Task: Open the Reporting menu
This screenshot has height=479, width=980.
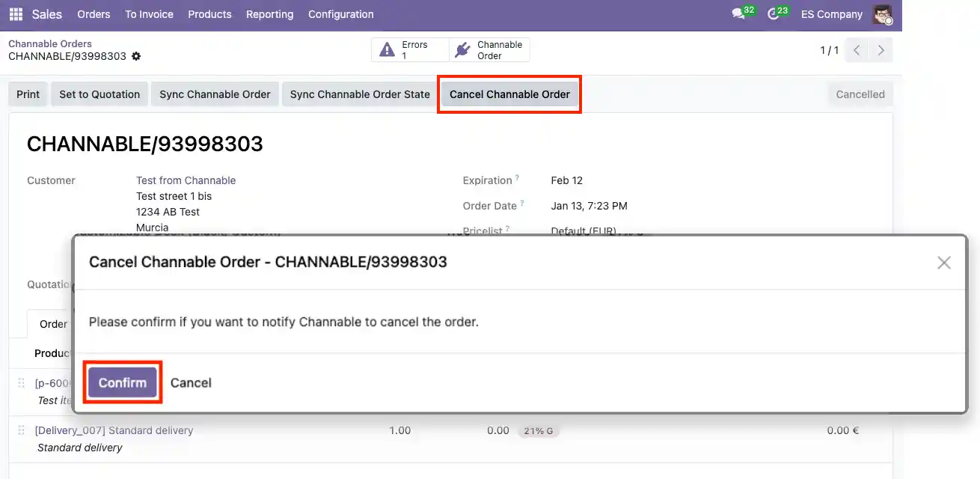Action: point(269,13)
